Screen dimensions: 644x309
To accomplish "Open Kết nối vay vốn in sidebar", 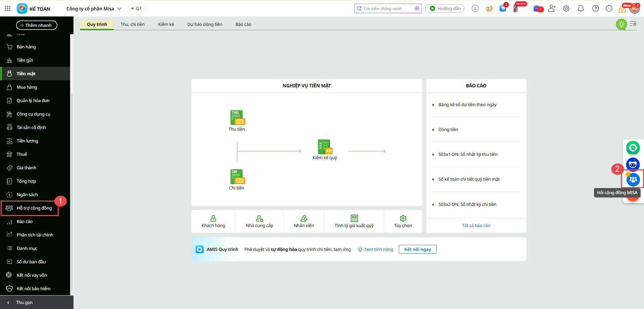I will [x=35, y=275].
